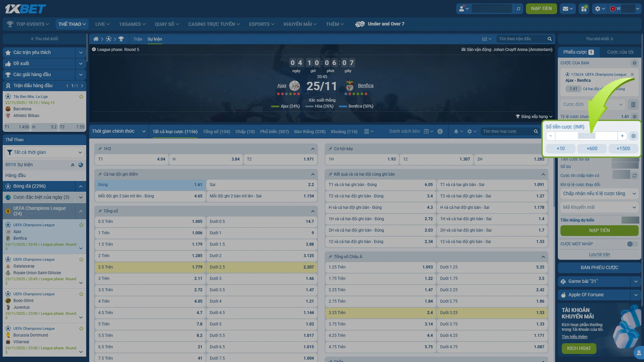Click the globe icon beside 8919 Sự kiện

click(x=80, y=165)
